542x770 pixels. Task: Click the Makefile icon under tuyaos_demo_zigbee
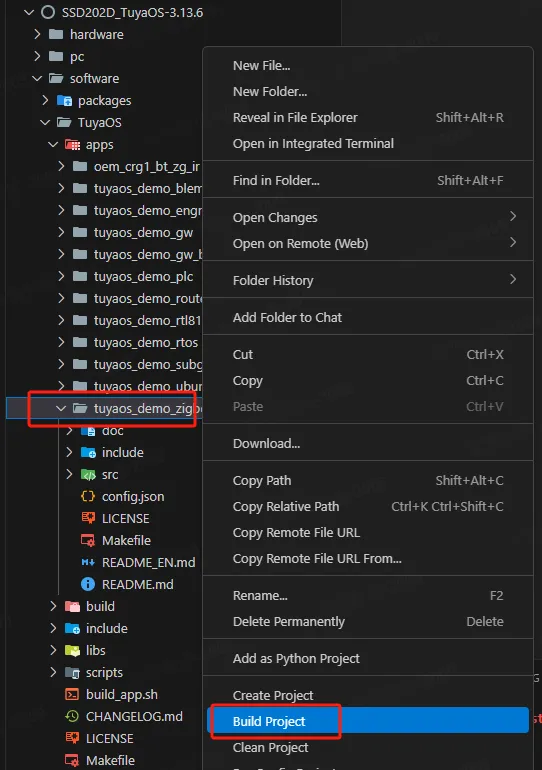(88, 540)
